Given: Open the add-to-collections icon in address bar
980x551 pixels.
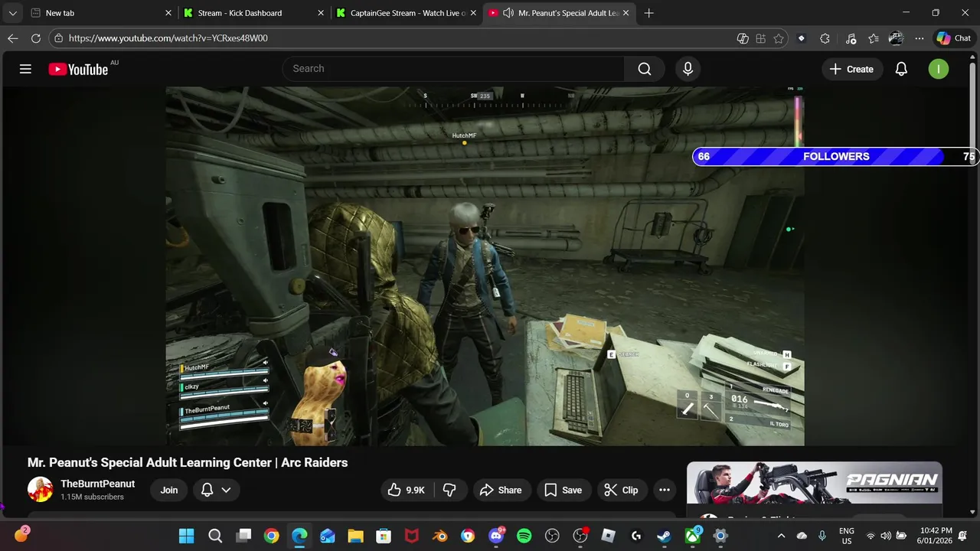Looking at the screenshot, I should (x=760, y=38).
